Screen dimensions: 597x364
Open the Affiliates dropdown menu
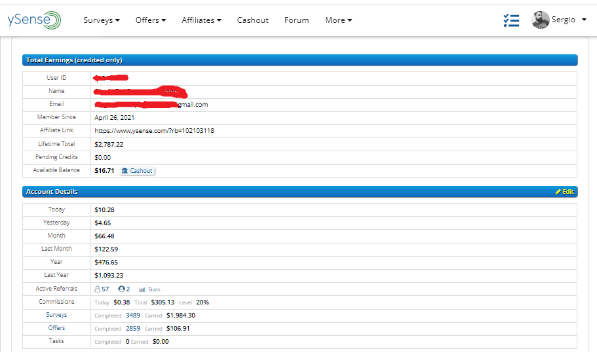[x=201, y=20]
